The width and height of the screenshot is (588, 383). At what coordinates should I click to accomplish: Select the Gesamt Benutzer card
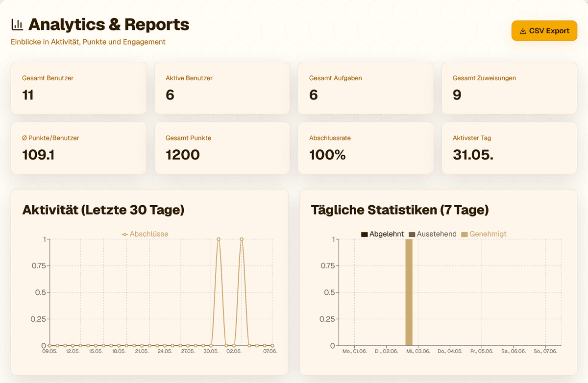(79, 88)
